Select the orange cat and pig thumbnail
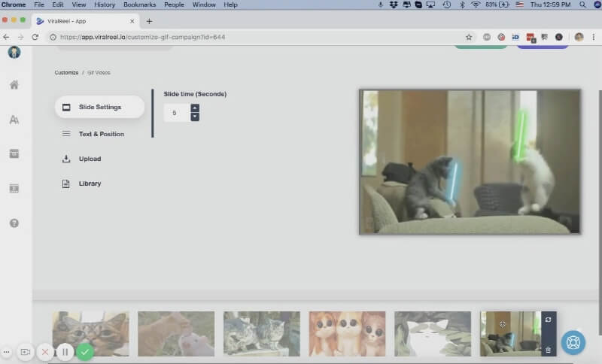 click(x=176, y=334)
